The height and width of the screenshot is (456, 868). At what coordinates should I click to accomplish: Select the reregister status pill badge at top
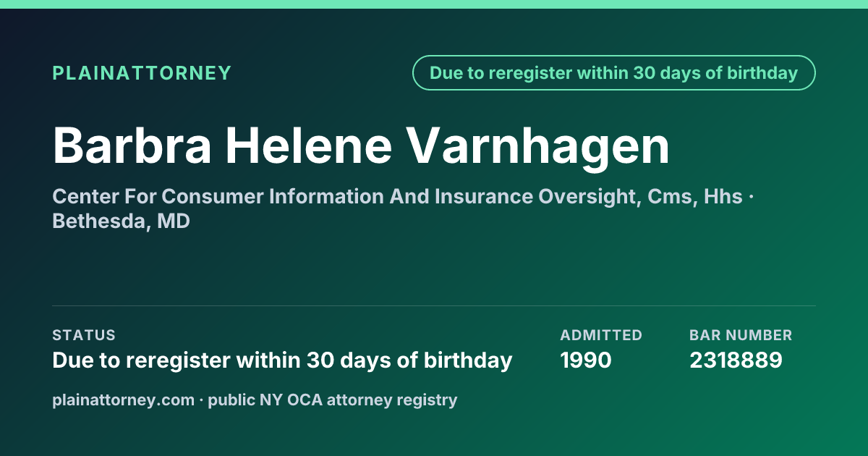click(x=613, y=73)
